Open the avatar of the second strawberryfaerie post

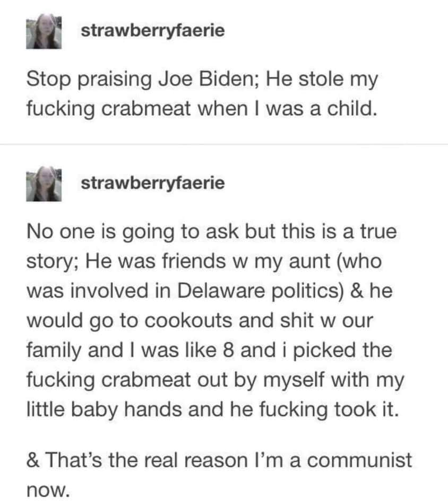(44, 184)
